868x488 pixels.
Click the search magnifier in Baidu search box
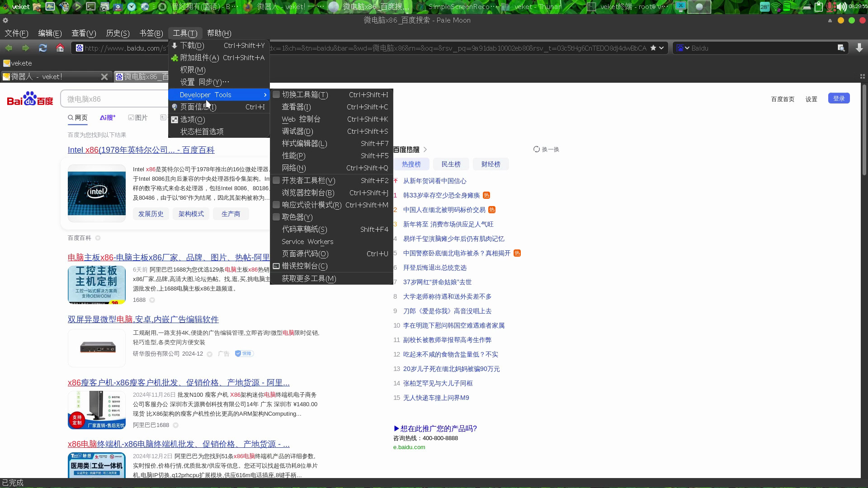click(x=841, y=48)
